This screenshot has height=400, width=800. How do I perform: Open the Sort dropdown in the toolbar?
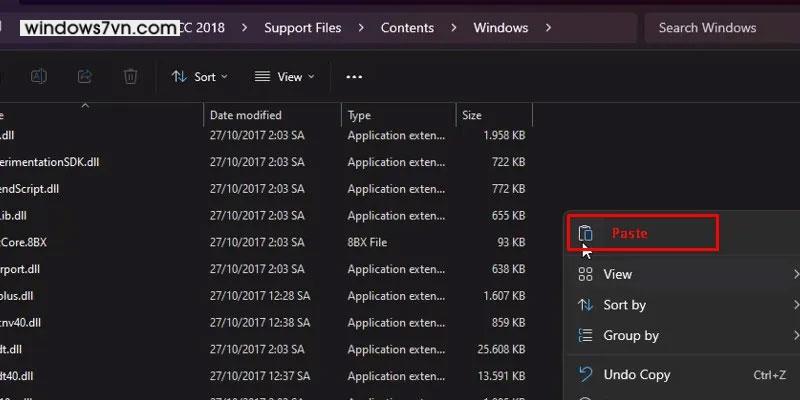(199, 76)
